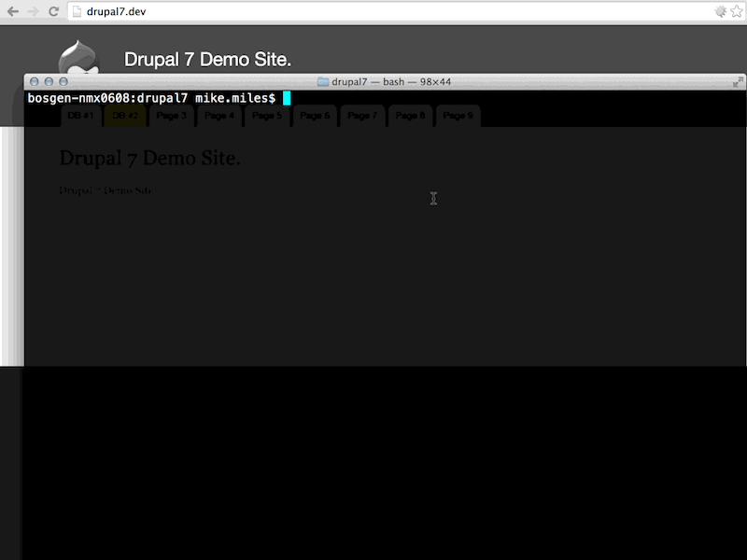Click the smaller Drupal 7 Demo Site link
The width and height of the screenshot is (747, 560).
tap(106, 190)
